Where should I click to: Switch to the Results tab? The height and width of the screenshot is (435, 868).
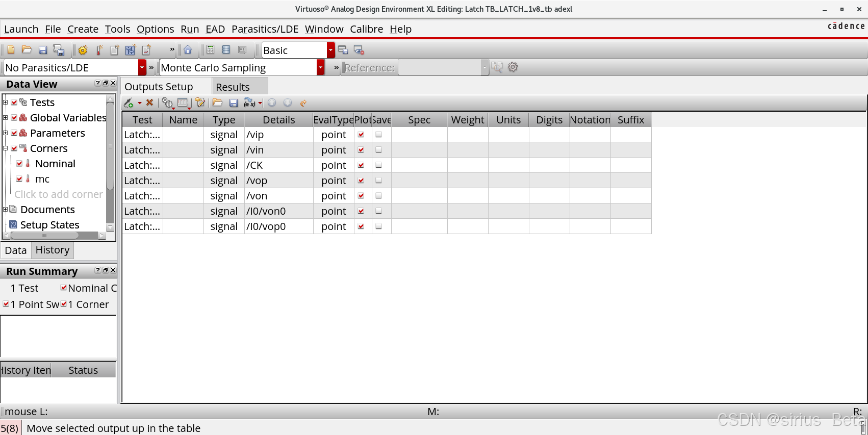[x=240, y=87]
